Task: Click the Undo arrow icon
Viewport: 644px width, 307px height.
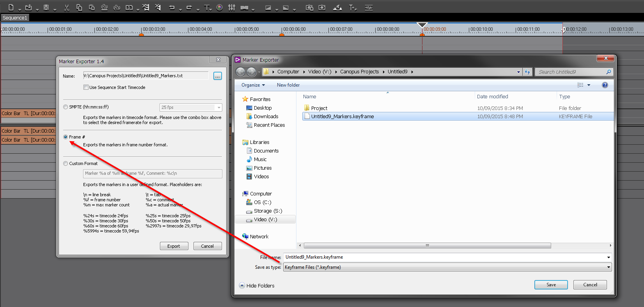Action: (x=172, y=7)
